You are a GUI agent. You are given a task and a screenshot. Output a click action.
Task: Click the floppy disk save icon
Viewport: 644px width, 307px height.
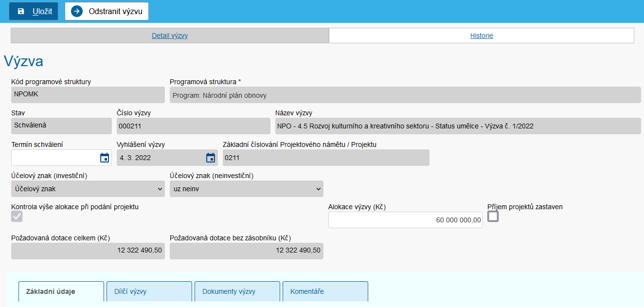[x=21, y=11]
